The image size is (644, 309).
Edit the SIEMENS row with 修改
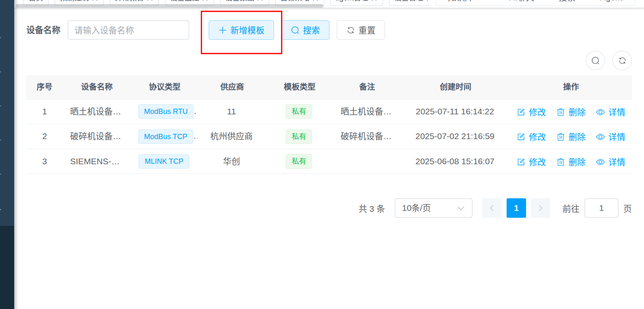pos(532,162)
